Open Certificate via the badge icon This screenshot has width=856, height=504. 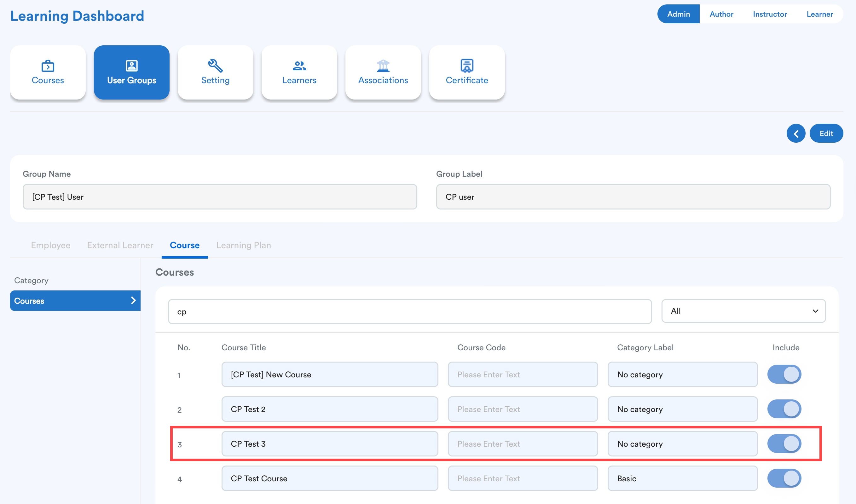coord(466,72)
